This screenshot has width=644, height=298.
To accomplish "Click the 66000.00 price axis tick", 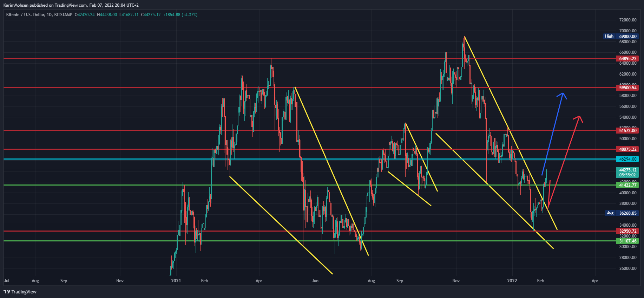I will (628, 52).
